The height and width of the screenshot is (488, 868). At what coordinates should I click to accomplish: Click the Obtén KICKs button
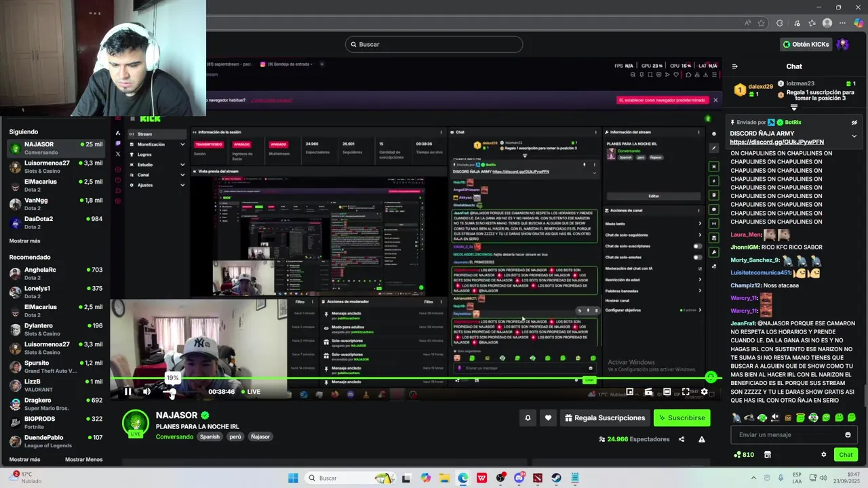click(806, 44)
